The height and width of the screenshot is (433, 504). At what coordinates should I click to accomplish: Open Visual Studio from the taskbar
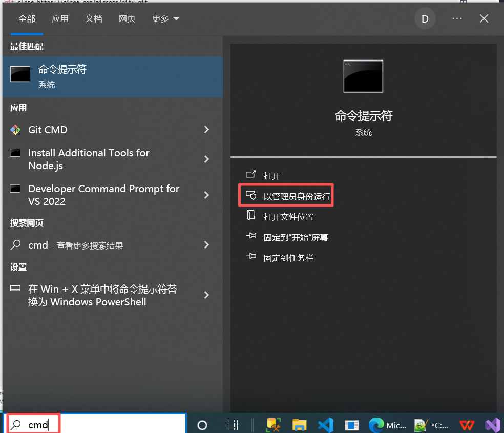(492, 425)
